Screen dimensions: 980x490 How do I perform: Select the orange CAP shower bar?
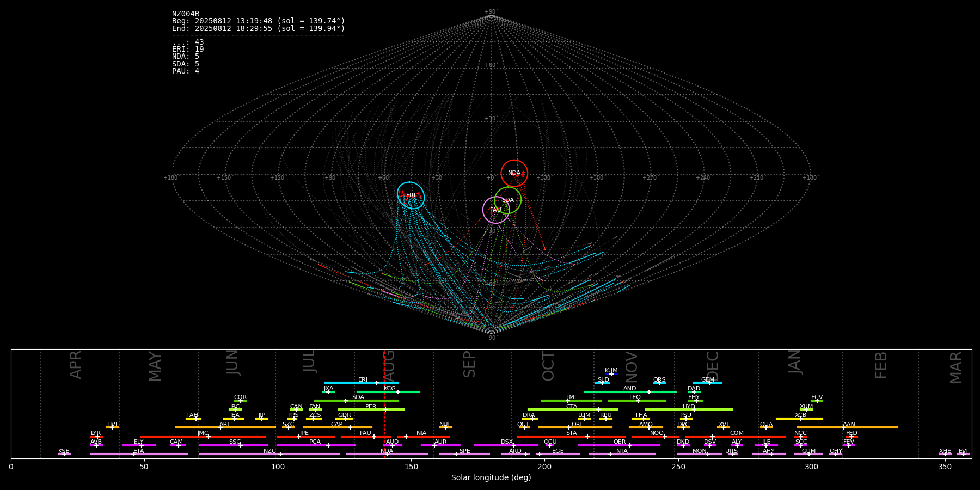tap(338, 427)
